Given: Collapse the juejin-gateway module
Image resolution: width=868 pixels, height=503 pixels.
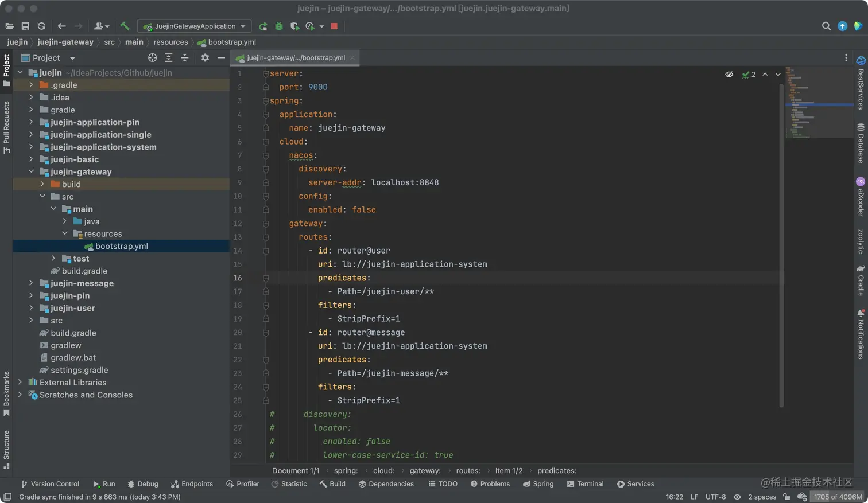Looking at the screenshot, I should (31, 171).
